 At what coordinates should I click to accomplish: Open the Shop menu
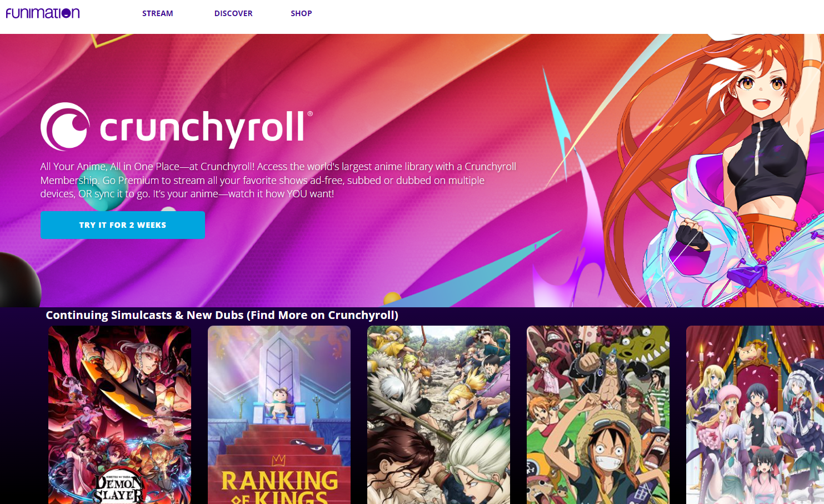coord(301,13)
